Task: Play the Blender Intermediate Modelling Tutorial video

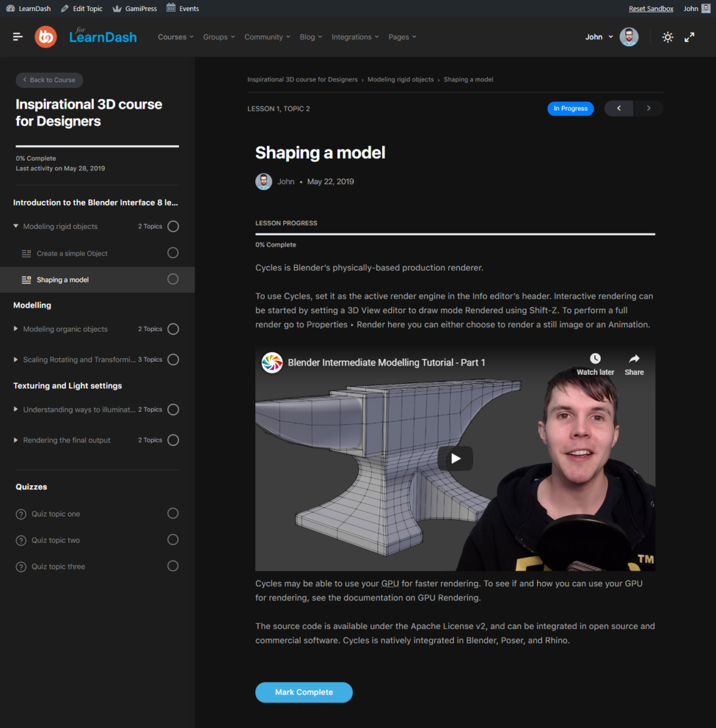Action: point(454,458)
